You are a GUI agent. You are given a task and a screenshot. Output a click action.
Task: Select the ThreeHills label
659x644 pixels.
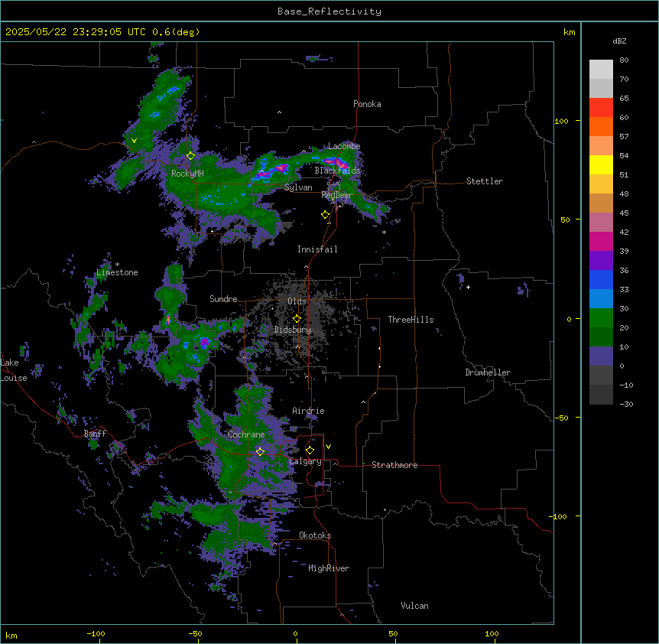411,320
